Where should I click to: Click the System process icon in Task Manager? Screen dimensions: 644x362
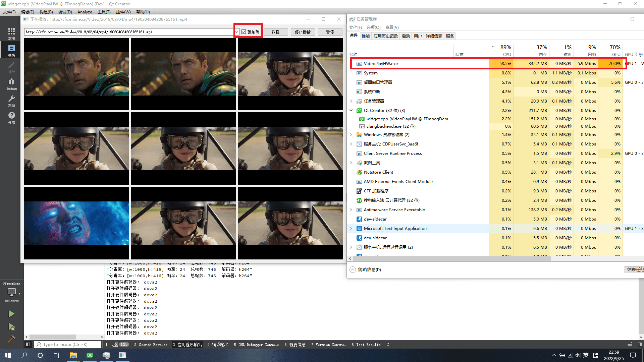point(359,73)
